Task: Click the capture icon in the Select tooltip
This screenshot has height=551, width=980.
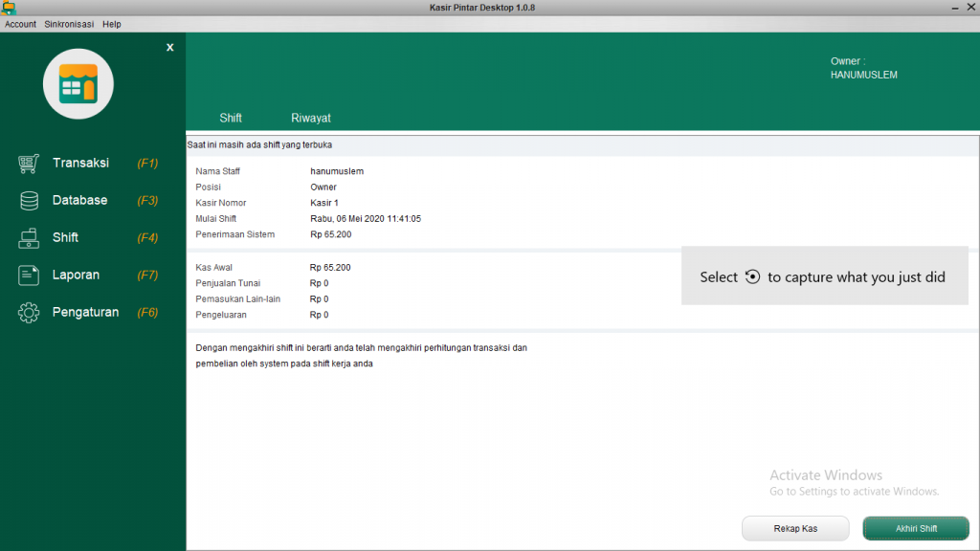Action: click(752, 276)
